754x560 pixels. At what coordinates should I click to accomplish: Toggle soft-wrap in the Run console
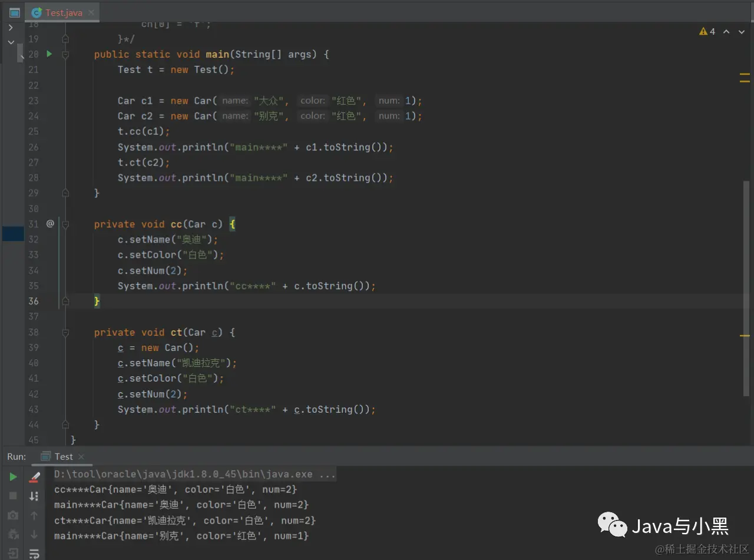point(34,554)
